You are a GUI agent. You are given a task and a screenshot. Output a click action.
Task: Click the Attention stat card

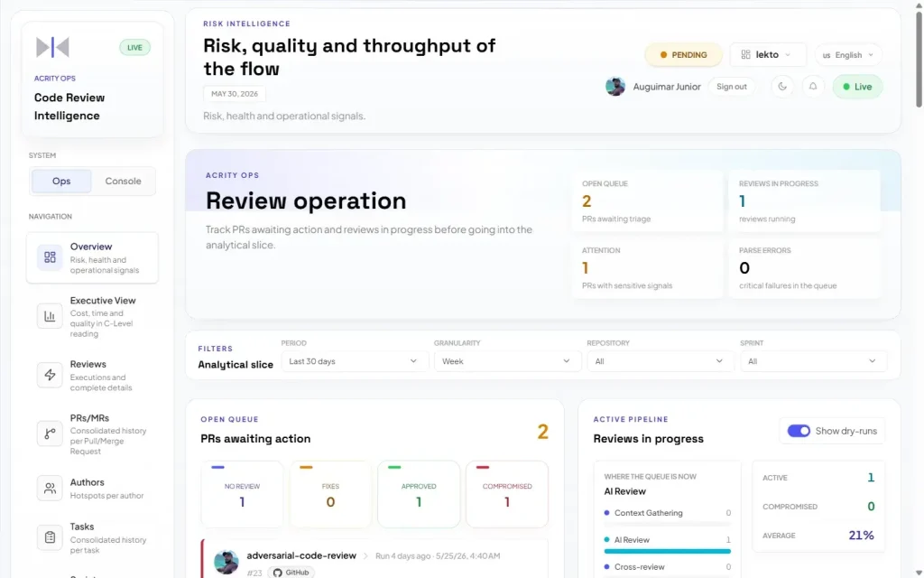[x=647, y=268]
